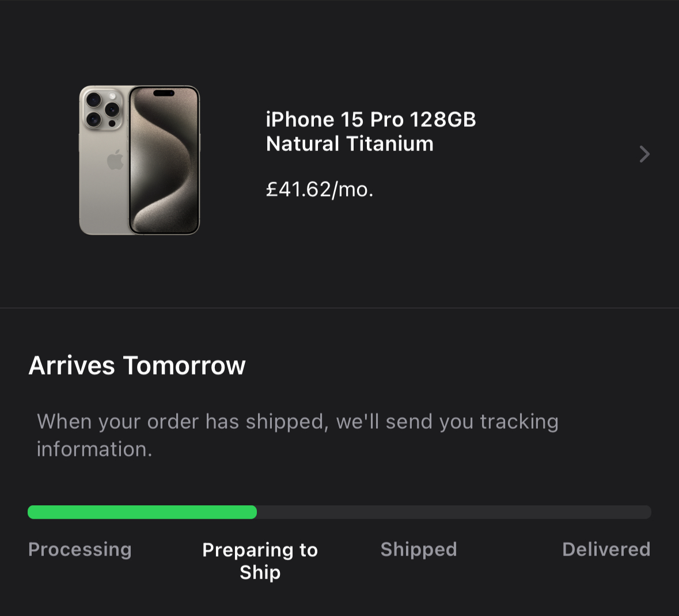Tap the iPhone 15 Pro product image
The width and height of the screenshot is (679, 616).
pos(139,160)
